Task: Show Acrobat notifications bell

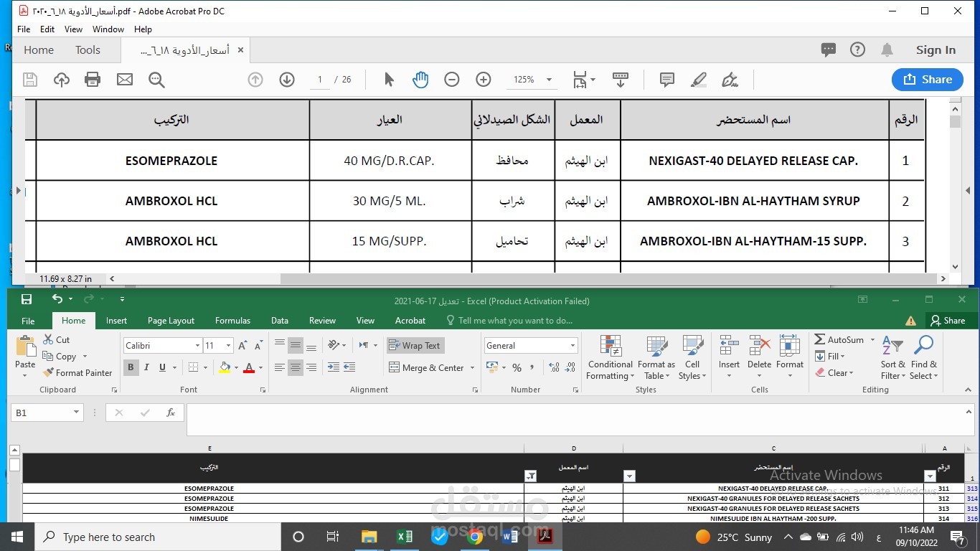Action: [x=887, y=50]
